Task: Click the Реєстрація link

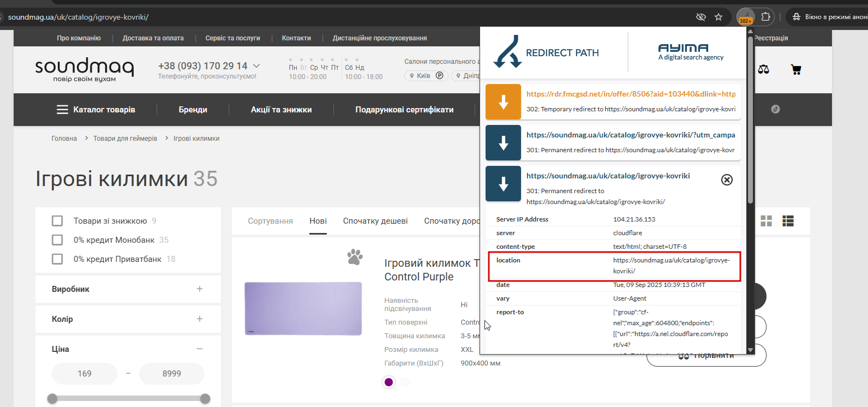Action: [771, 38]
